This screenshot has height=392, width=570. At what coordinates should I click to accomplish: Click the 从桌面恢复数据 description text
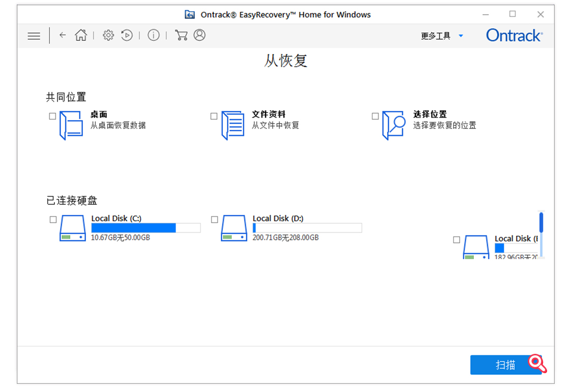click(x=118, y=125)
